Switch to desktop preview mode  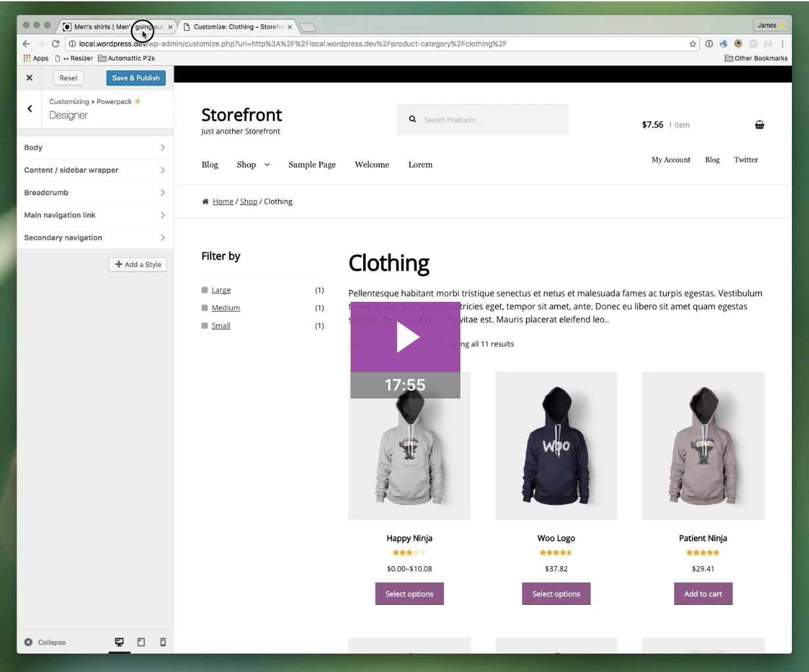pyautogui.click(x=119, y=642)
